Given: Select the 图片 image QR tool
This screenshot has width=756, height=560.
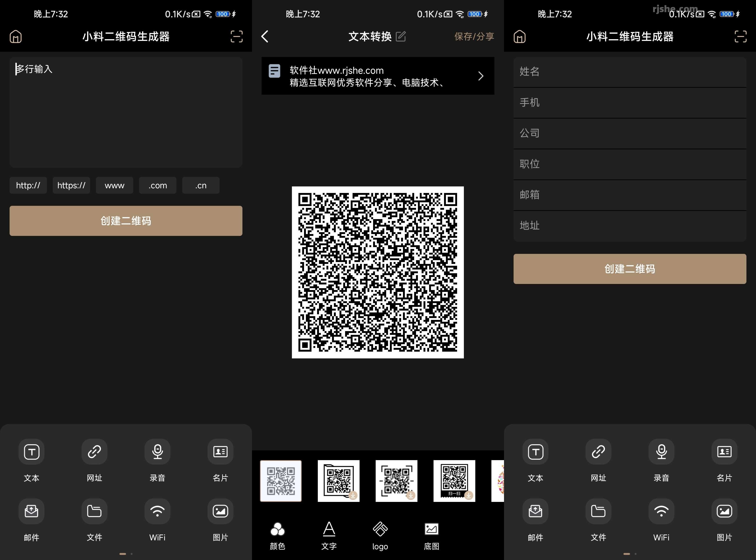Looking at the screenshot, I should pyautogui.click(x=220, y=520).
